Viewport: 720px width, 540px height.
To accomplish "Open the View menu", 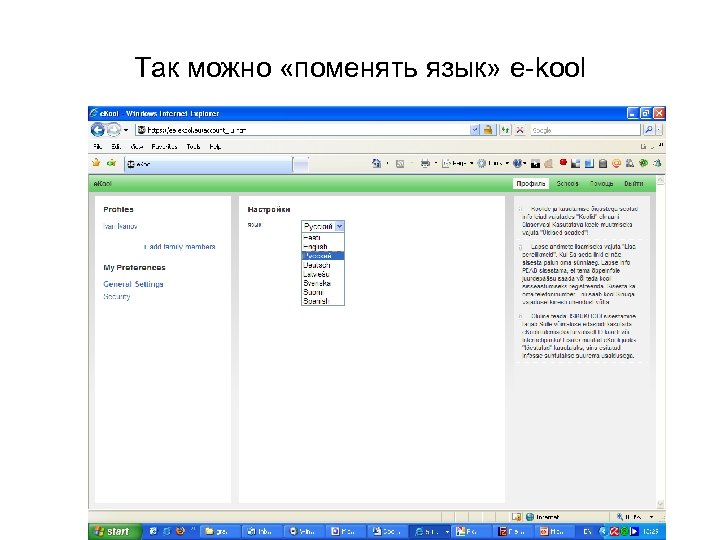I will 136,146.
